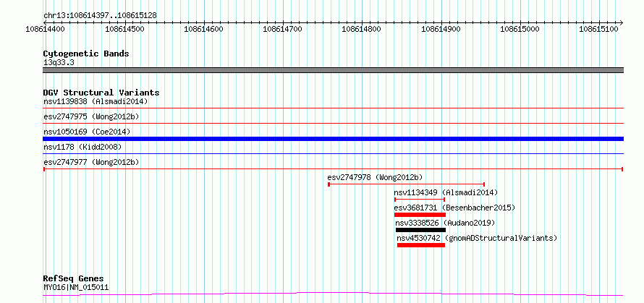Click the gray 13q33.3 cytogenetic band bar
This screenshot has width=644, height=303.
click(333, 70)
